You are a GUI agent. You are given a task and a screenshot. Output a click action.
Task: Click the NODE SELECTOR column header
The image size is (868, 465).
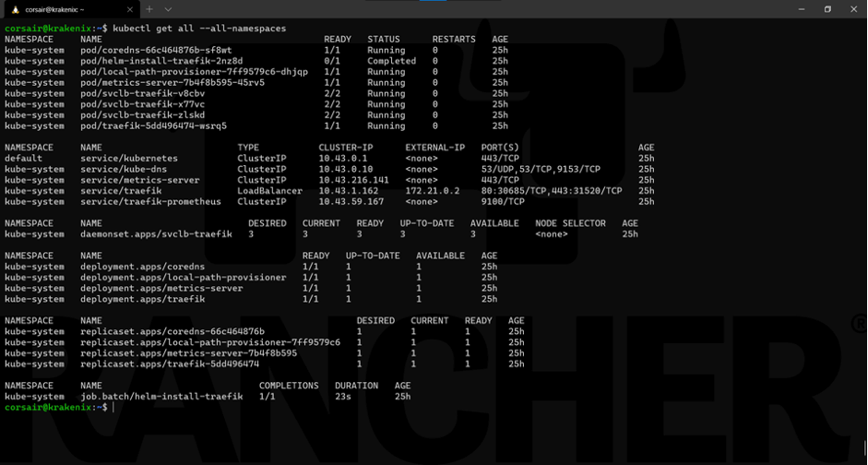(x=570, y=223)
